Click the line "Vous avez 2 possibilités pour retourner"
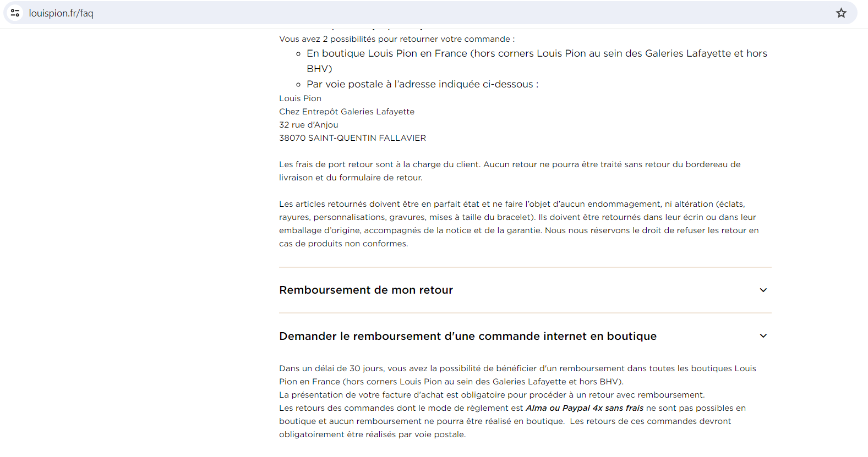The width and height of the screenshot is (868, 457). [397, 39]
